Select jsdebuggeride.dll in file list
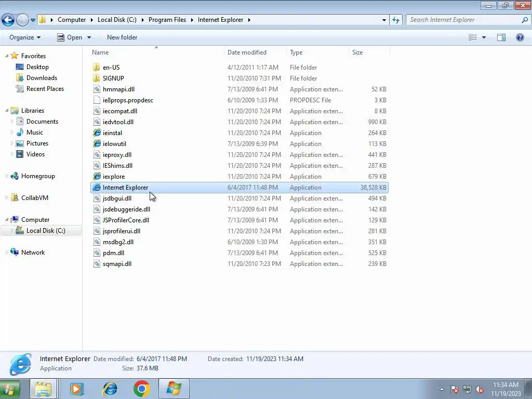 (x=126, y=209)
